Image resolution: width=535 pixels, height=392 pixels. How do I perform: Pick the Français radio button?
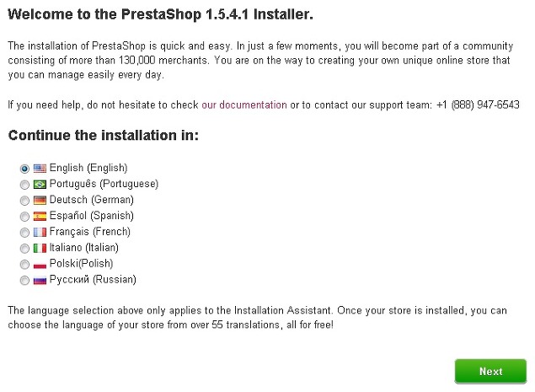pos(24,233)
